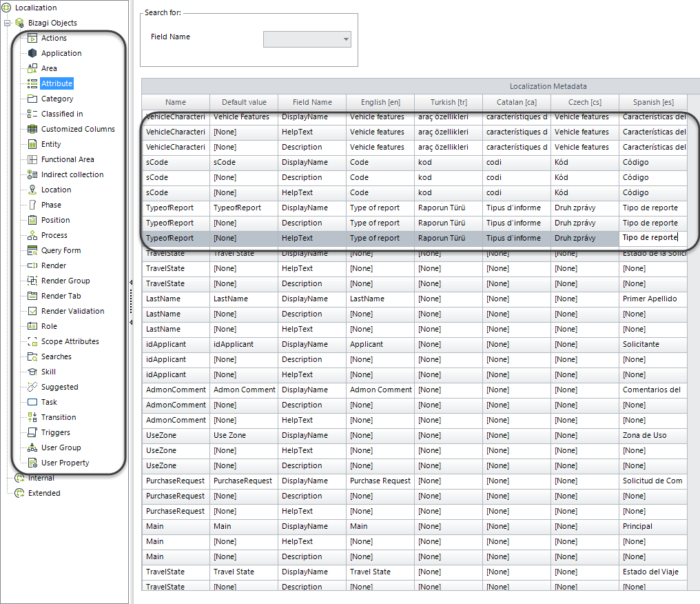Click the Category folder icon
Viewport: 700px width, 604px height.
[32, 99]
